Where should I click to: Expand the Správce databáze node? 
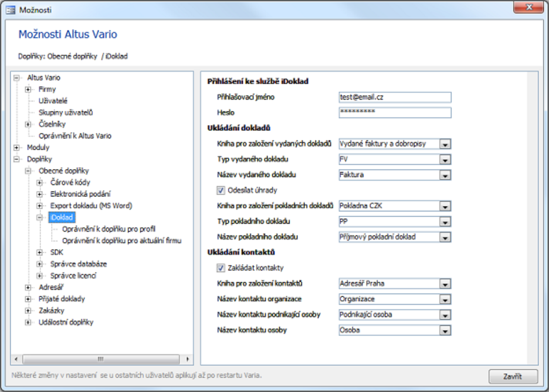click(x=39, y=264)
